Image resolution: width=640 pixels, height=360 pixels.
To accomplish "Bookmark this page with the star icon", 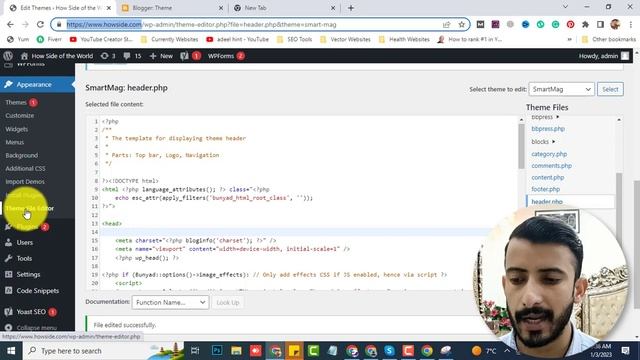I will tap(462, 24).
